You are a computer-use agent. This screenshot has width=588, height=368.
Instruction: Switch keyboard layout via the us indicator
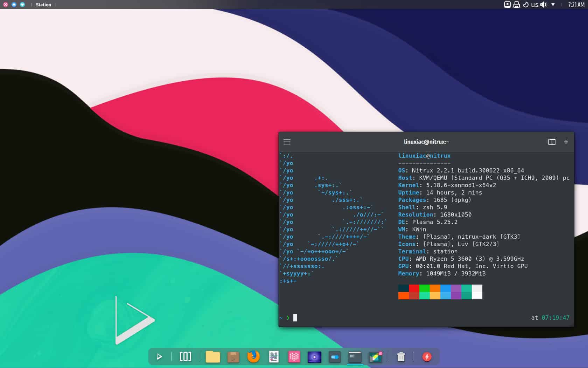[534, 5]
